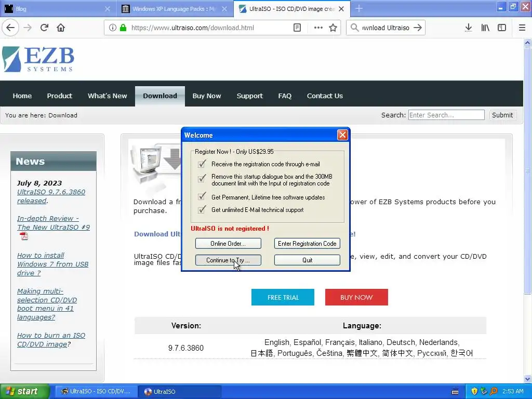Image resolution: width=532 pixels, height=399 pixels.
Task: Open the browser home page icon
Action: [61, 28]
